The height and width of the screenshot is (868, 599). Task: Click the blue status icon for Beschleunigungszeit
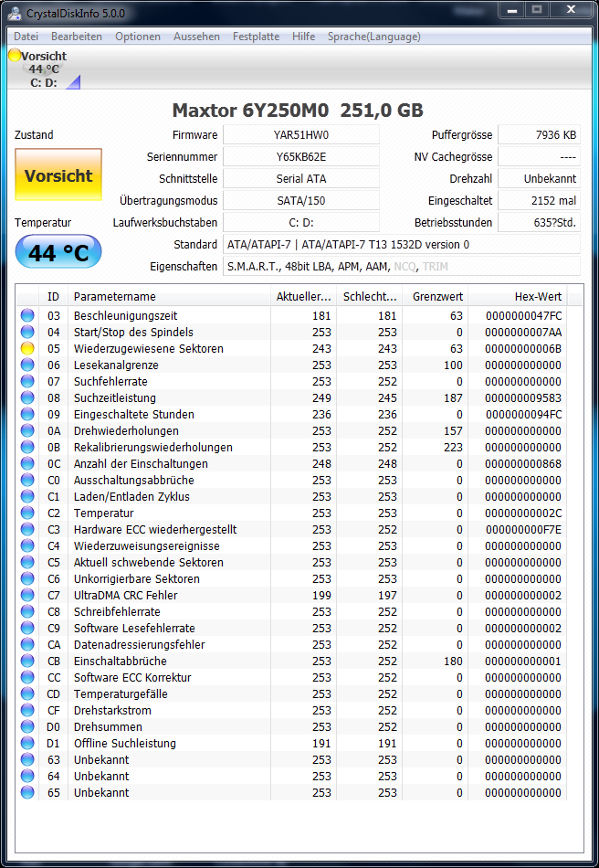pyautogui.click(x=27, y=315)
